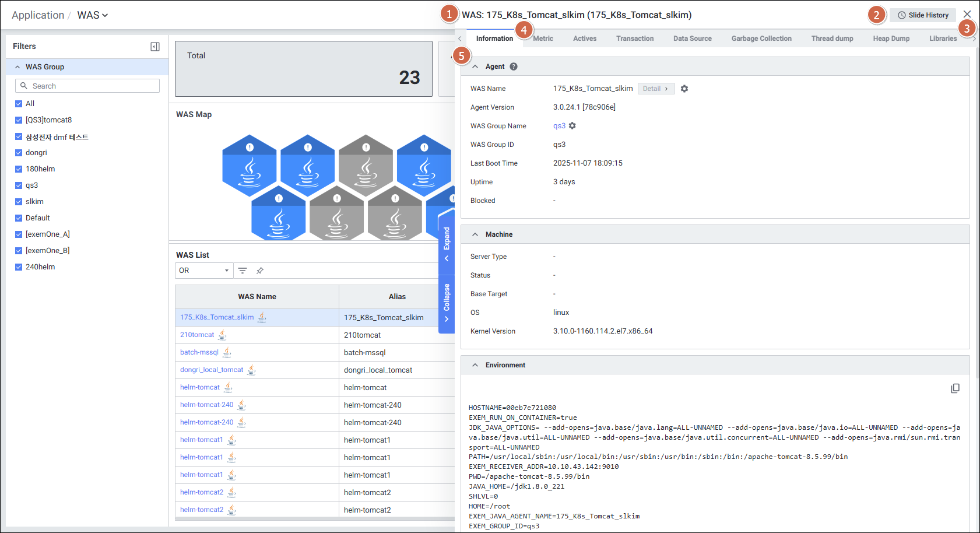Uncheck the dongri WAS group checkbox
Viewport: 980px width, 533px height.
point(19,153)
